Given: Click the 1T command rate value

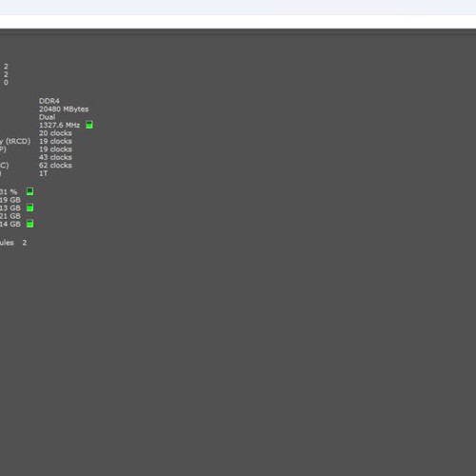Looking at the screenshot, I should pos(44,173).
